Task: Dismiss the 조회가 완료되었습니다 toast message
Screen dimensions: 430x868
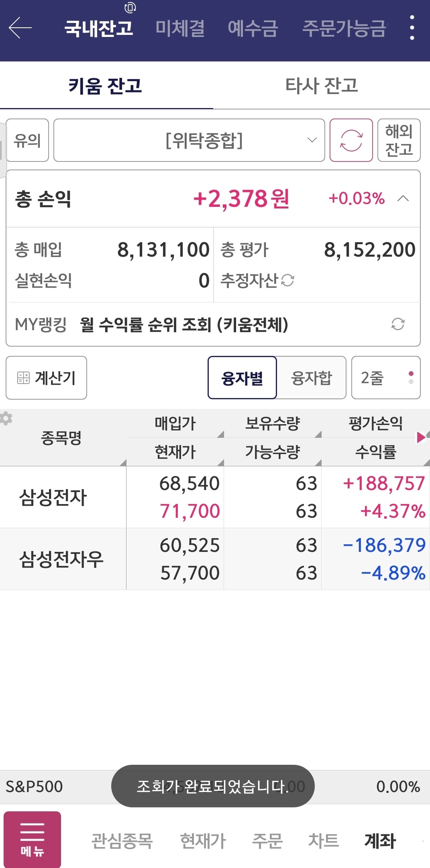Action: [x=213, y=786]
